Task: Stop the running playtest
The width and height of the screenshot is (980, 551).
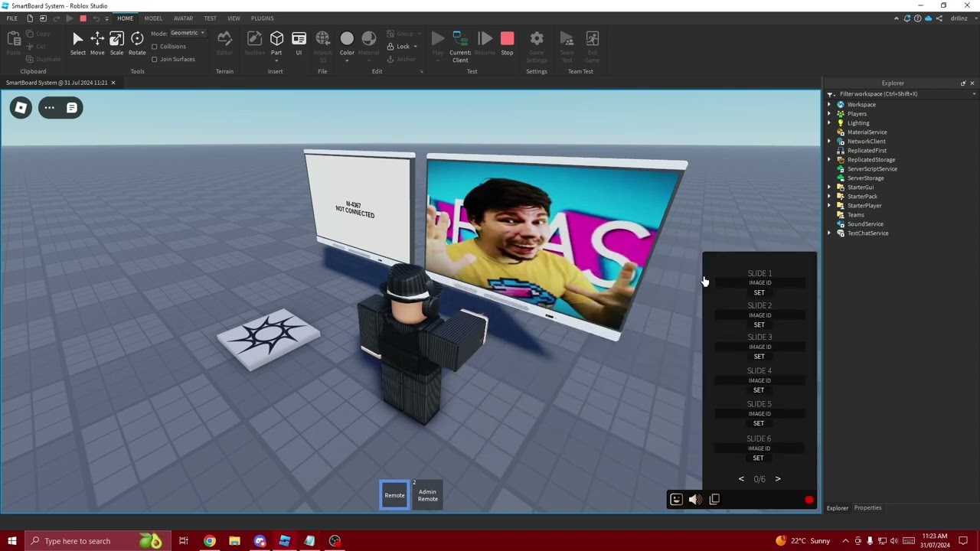Action: [x=507, y=43]
